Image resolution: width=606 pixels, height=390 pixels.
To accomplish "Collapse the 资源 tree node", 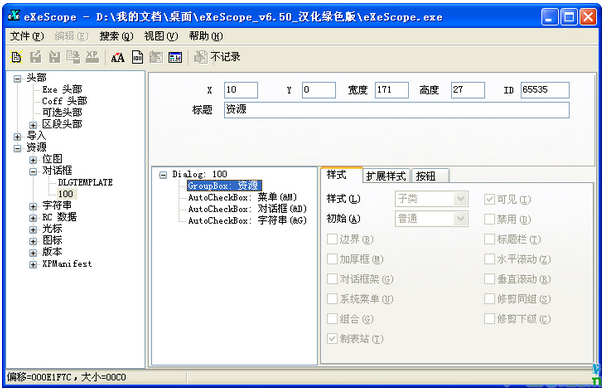I will point(17,148).
